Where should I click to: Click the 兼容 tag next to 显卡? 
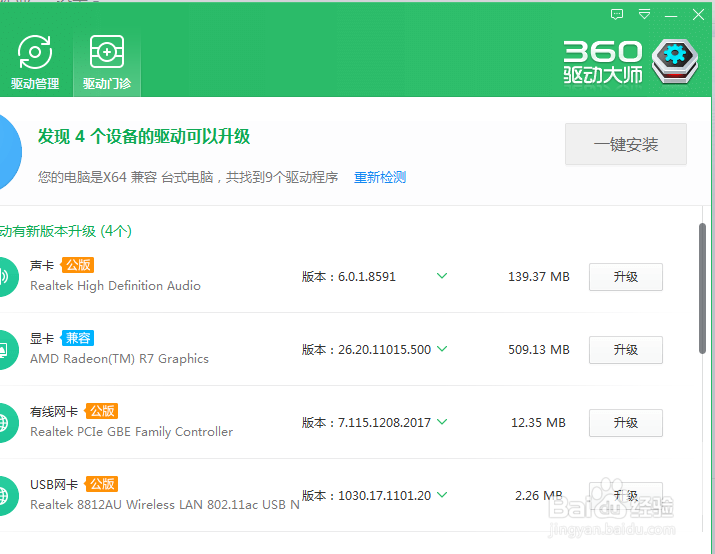[x=78, y=338]
